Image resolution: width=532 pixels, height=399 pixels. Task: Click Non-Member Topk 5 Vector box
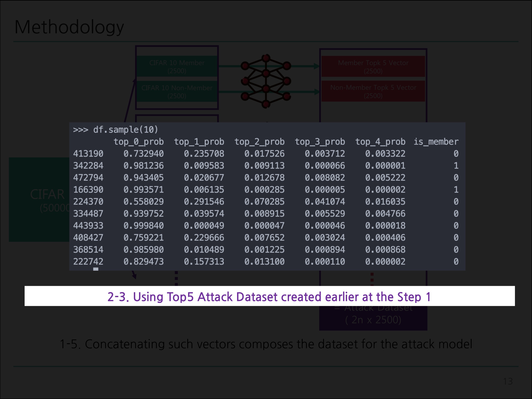[x=373, y=91]
